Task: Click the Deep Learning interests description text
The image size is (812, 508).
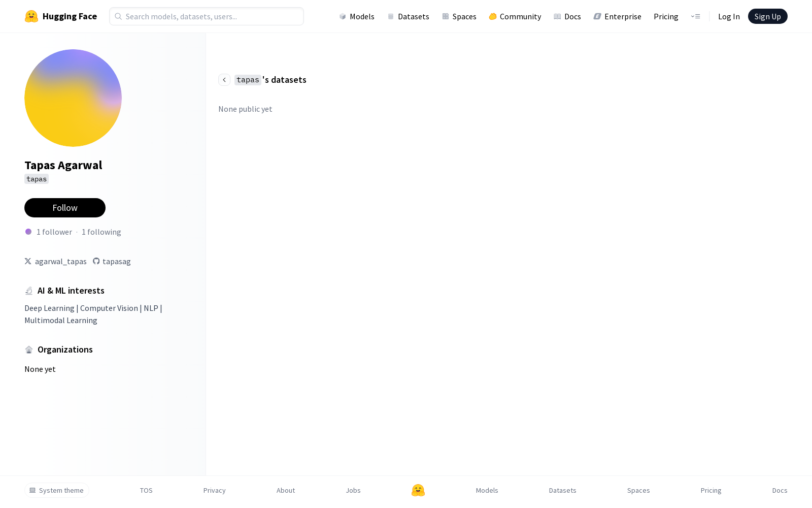Action: [93, 314]
